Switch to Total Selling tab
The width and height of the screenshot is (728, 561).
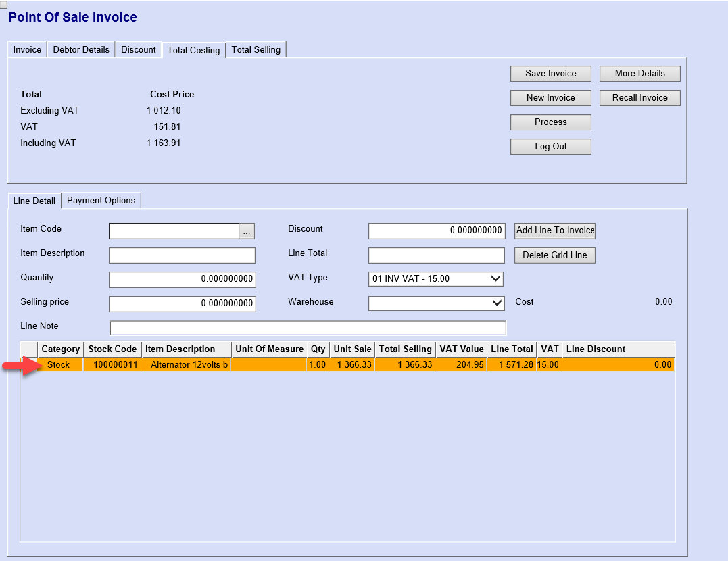[256, 49]
